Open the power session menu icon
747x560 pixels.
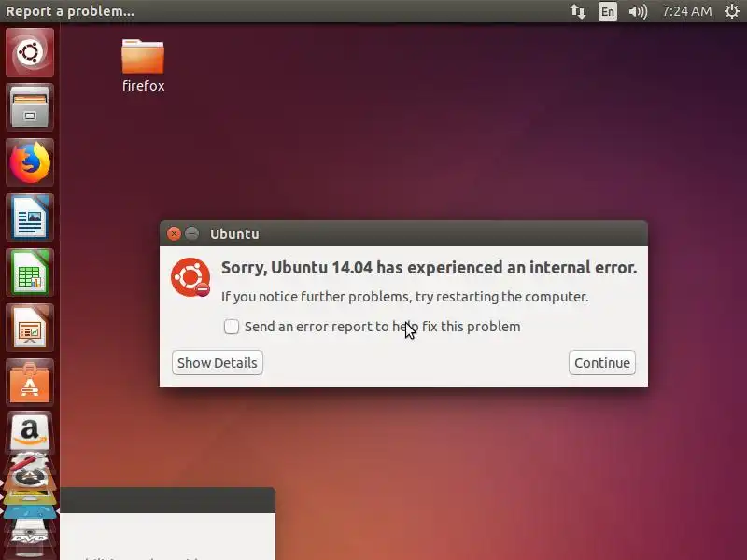point(732,11)
